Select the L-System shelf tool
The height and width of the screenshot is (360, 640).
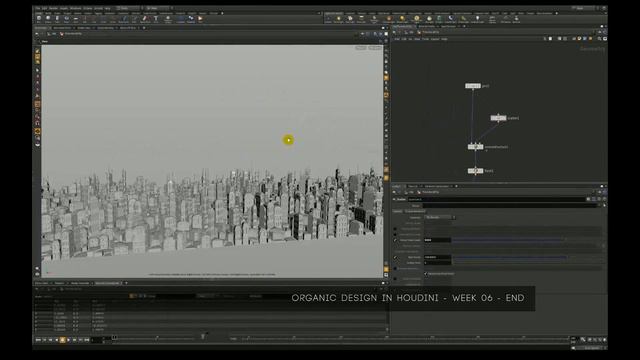pos(180,19)
